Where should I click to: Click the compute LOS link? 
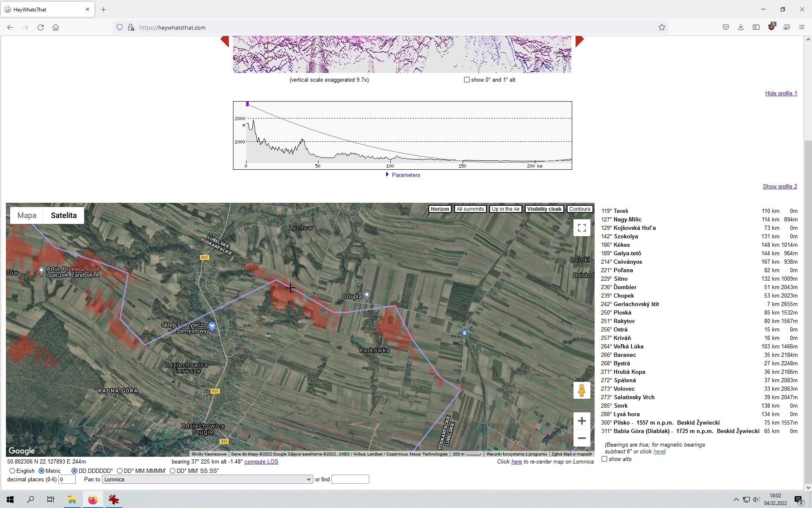tap(261, 461)
